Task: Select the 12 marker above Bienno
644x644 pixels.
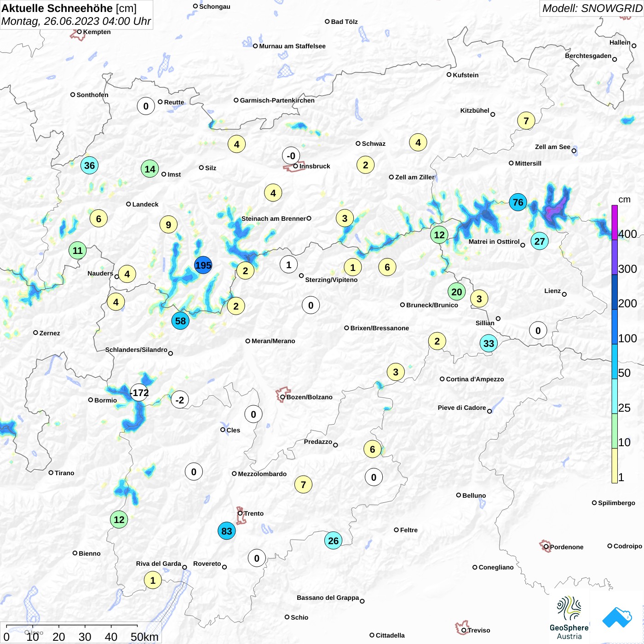Action: click(119, 520)
